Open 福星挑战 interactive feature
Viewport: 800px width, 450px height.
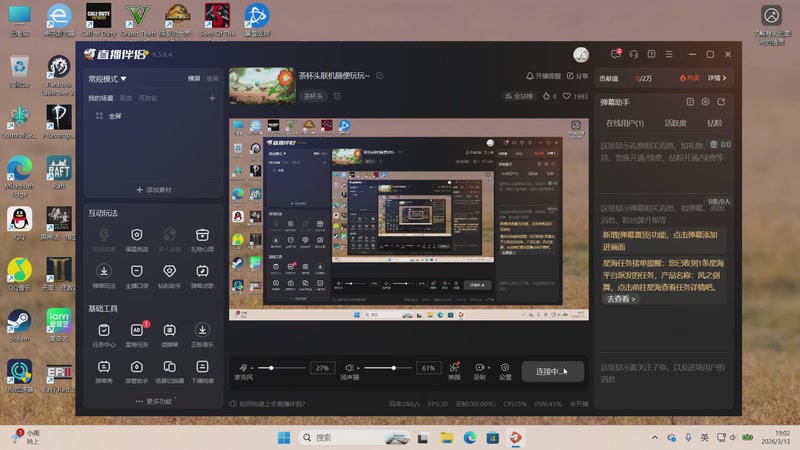tap(137, 239)
